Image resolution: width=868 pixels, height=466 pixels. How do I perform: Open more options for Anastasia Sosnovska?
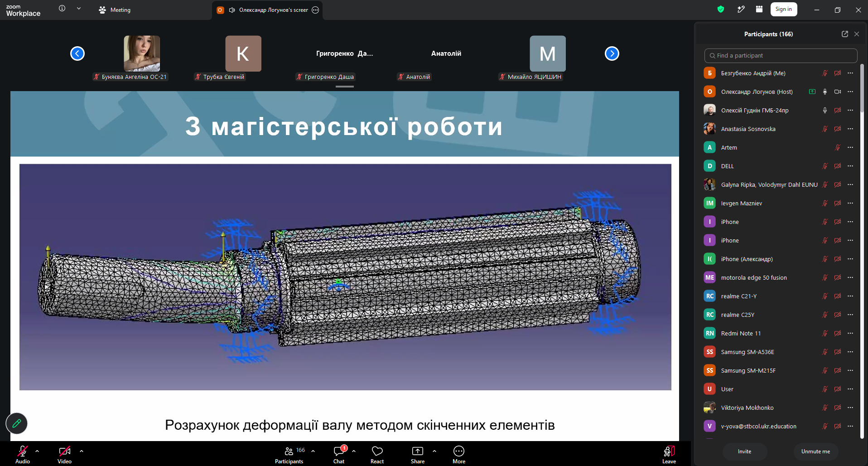tap(850, 129)
